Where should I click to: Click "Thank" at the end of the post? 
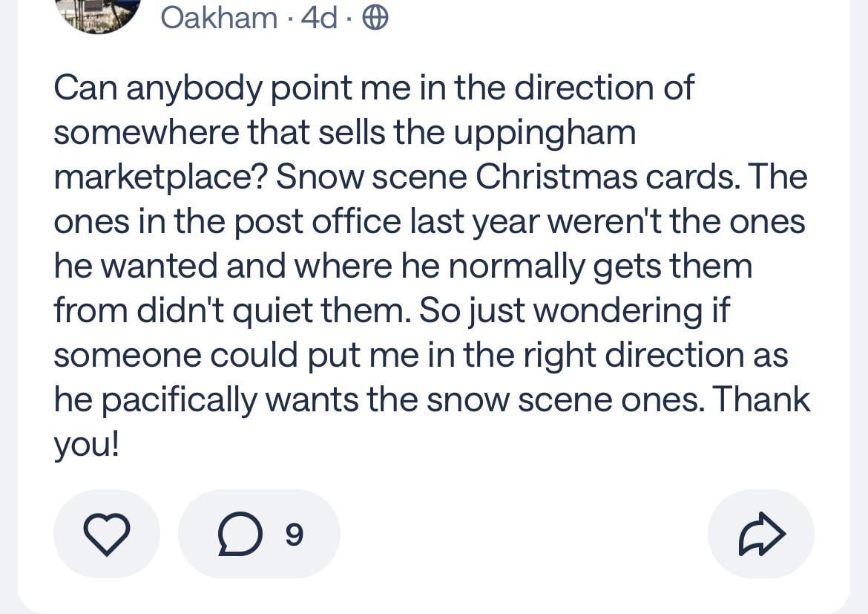[x=763, y=400]
